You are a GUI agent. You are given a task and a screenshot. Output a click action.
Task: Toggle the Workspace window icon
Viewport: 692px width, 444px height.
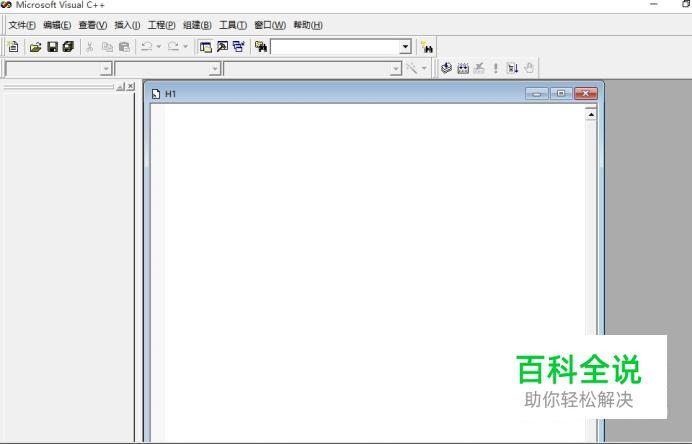click(206, 47)
